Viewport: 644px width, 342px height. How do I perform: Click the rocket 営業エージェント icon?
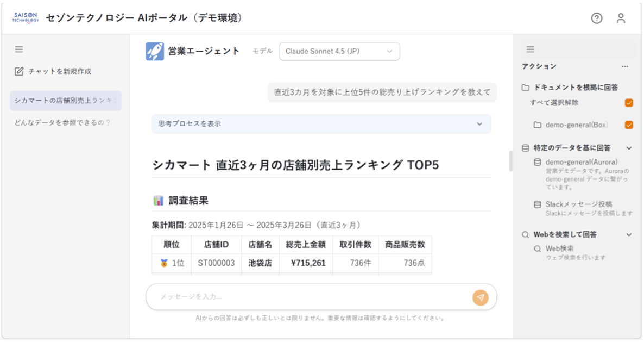point(155,52)
